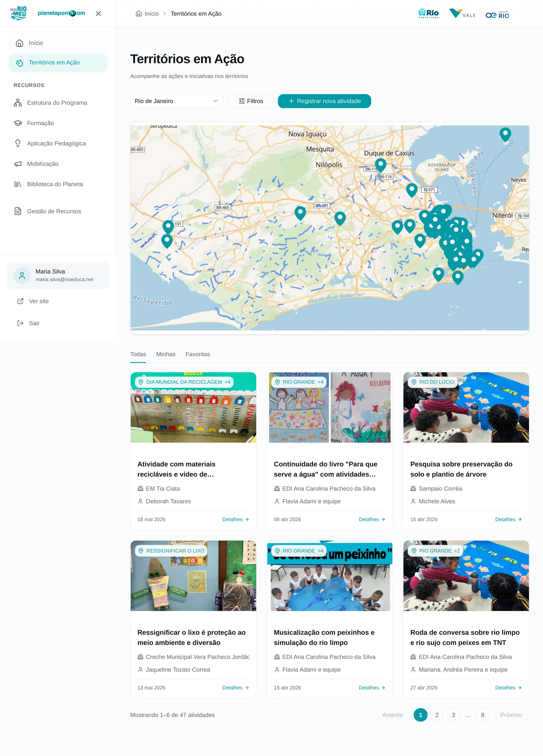Click Início home breadcrumb

click(147, 14)
